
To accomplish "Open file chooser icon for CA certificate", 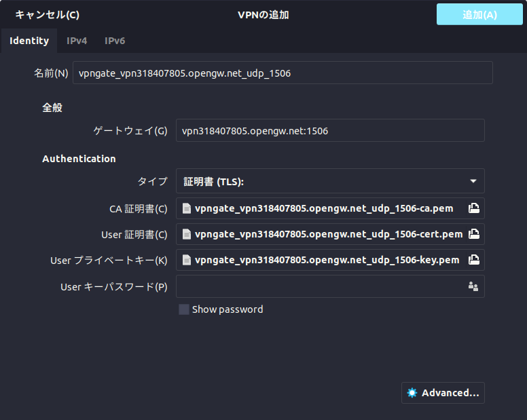I will (474, 208).
